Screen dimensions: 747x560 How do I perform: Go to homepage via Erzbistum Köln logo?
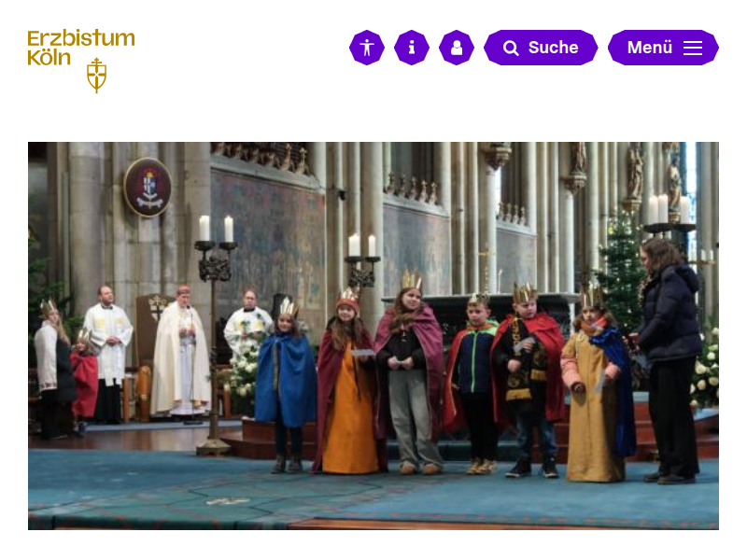point(81,61)
